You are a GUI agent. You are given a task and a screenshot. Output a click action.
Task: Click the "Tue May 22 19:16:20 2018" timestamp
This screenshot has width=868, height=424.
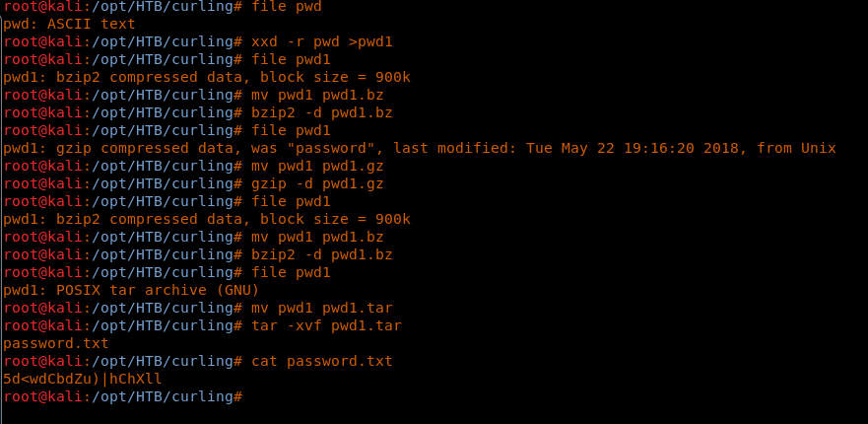tap(650, 149)
